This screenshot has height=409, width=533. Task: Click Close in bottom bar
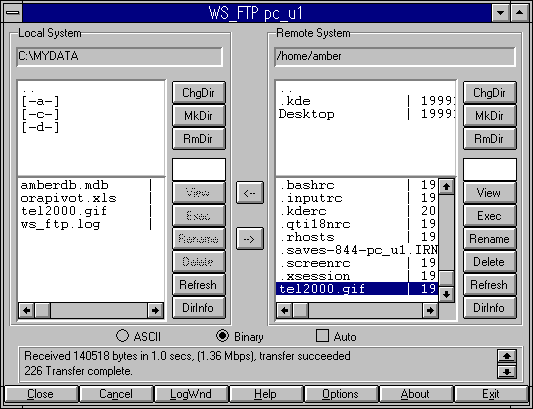click(41, 394)
